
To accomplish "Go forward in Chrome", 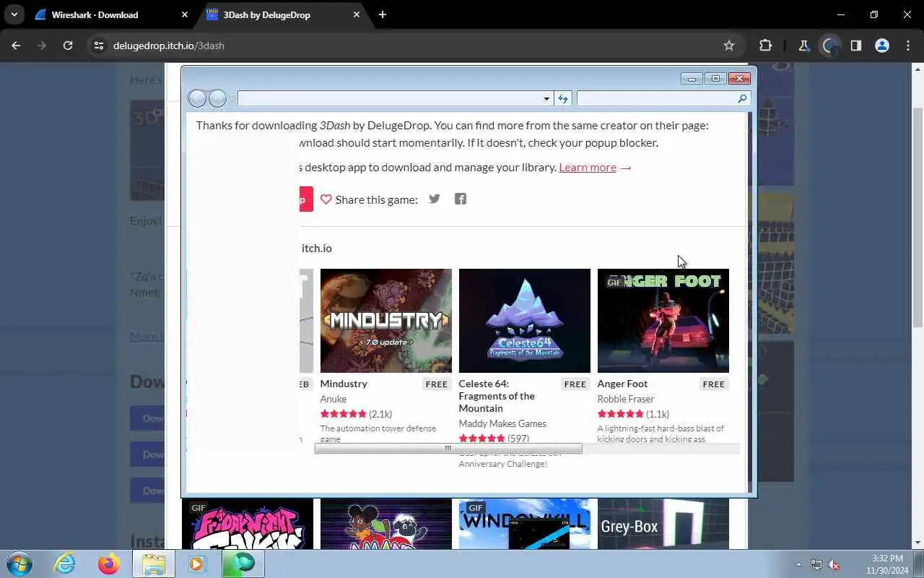I will (42, 46).
